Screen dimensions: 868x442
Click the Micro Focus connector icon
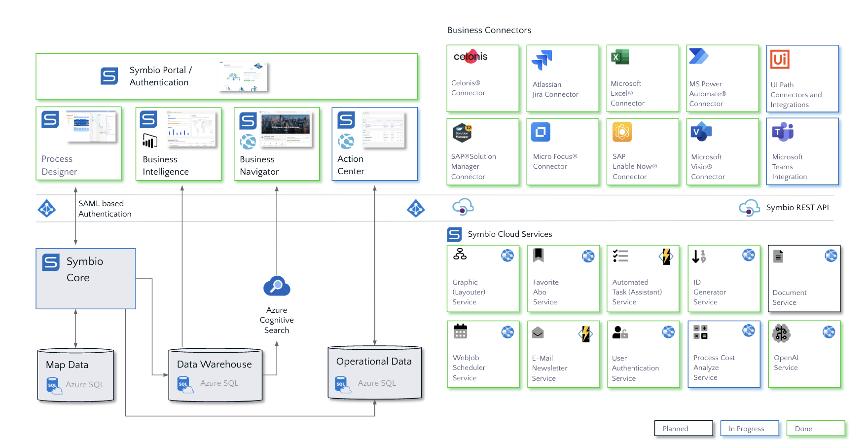541,132
